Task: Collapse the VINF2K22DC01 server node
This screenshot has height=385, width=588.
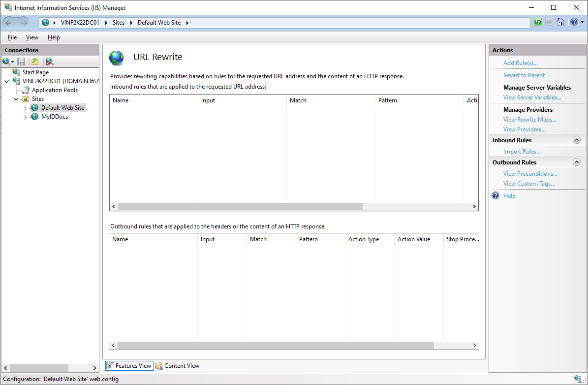Action: click(x=7, y=81)
